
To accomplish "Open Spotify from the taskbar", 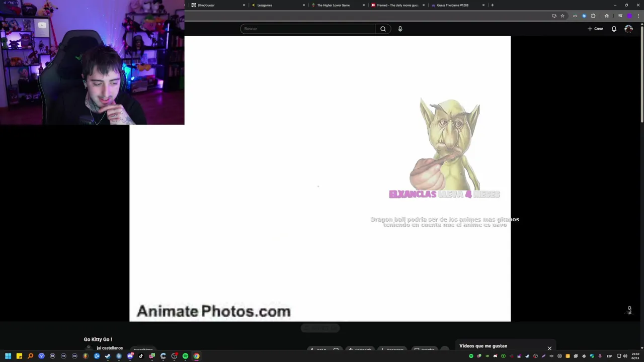I will click(185, 356).
